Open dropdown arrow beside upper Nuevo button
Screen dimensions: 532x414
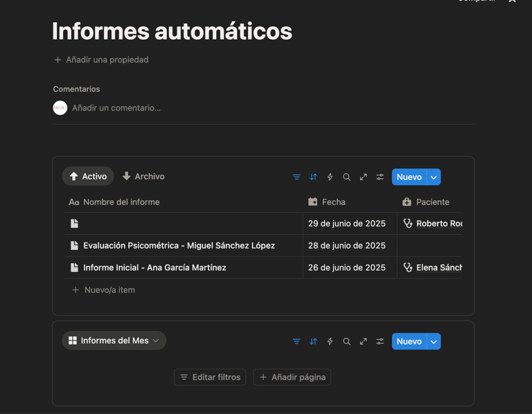(434, 177)
